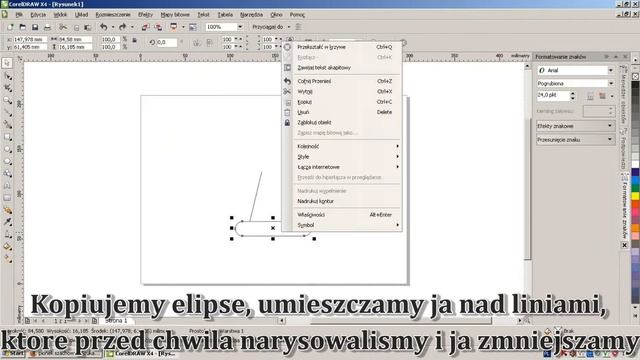The image size is (640, 360).
Task: Click the Redo arrow in toolbar
Action: (x=122, y=27)
